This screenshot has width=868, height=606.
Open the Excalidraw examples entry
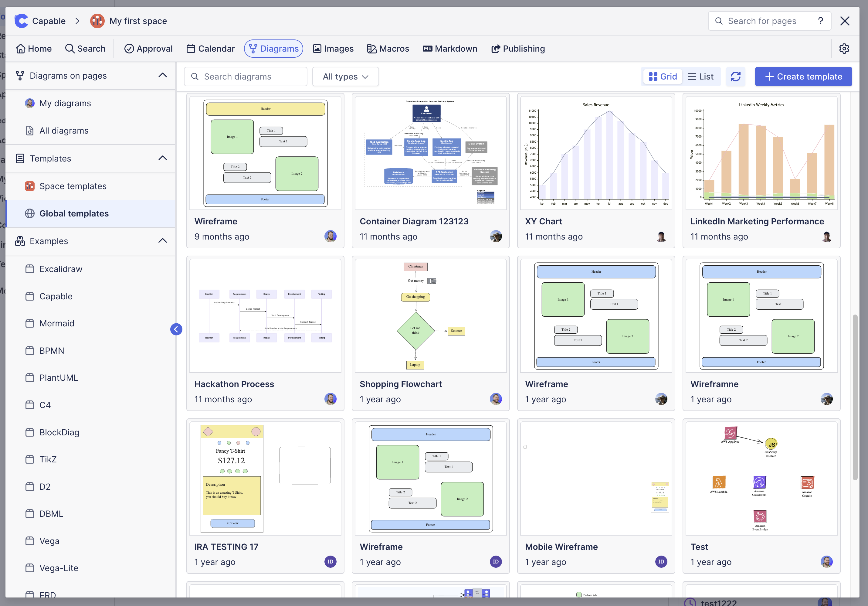61,269
